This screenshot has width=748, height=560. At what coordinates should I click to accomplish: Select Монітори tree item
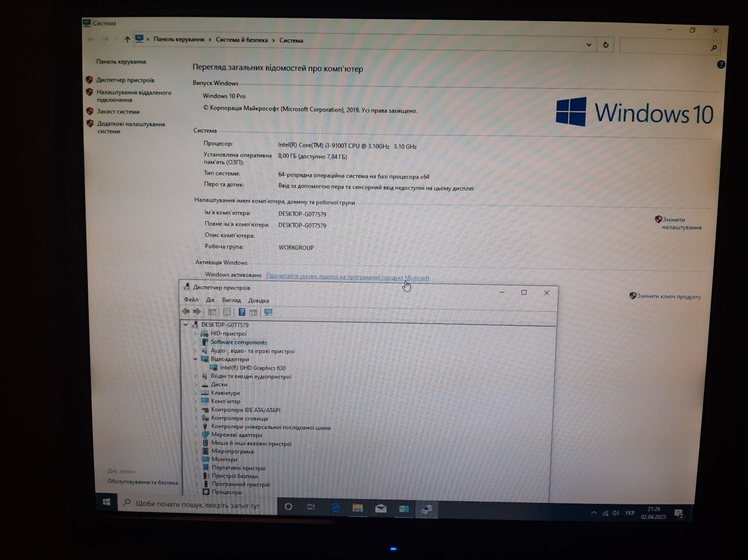(x=224, y=459)
